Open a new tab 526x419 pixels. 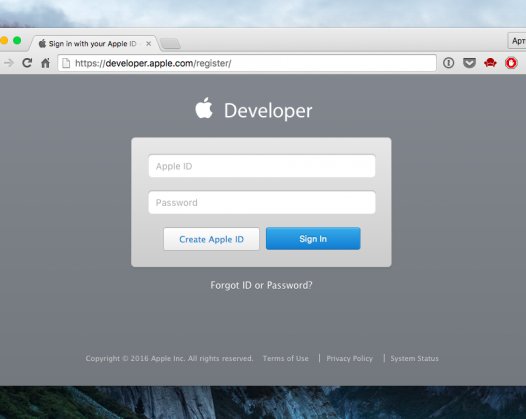pyautogui.click(x=170, y=44)
